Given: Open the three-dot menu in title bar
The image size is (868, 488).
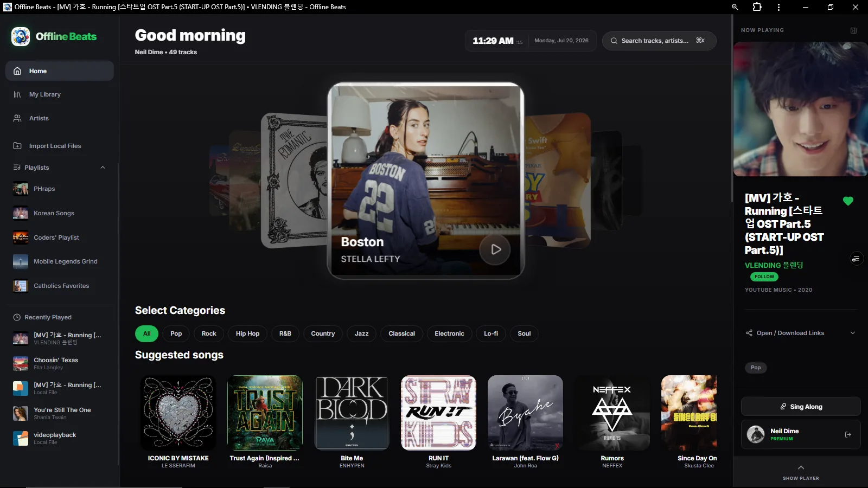Looking at the screenshot, I should tap(778, 7).
